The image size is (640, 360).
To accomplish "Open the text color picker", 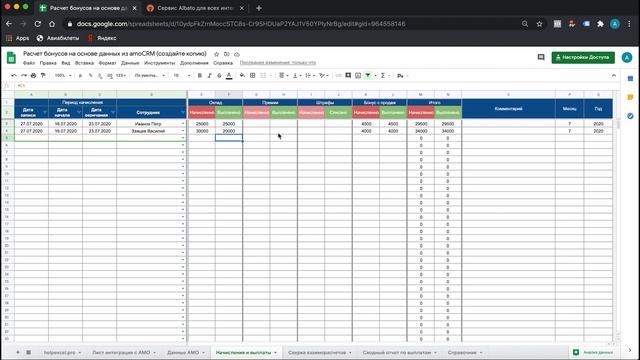I will 229,76.
